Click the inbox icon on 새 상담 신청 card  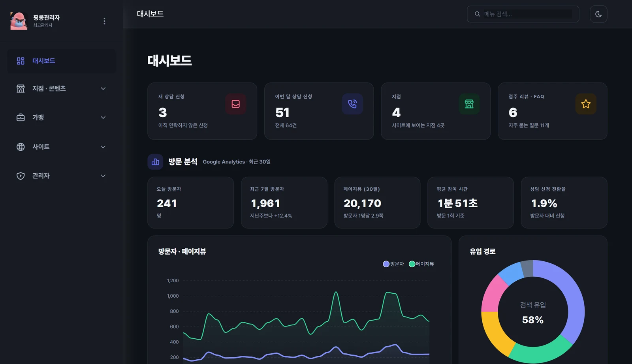pyautogui.click(x=236, y=104)
